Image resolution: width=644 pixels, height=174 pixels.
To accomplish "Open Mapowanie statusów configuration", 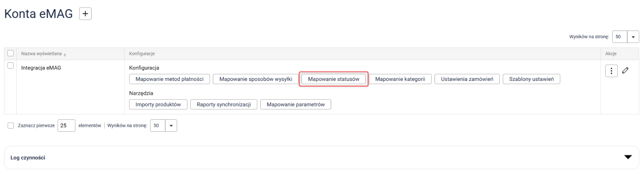I will coord(333,79).
